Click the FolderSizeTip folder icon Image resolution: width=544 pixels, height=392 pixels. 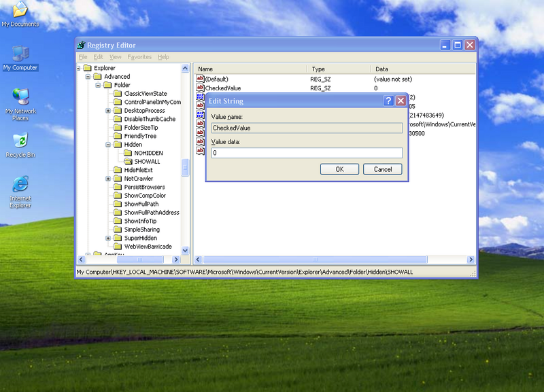118,127
